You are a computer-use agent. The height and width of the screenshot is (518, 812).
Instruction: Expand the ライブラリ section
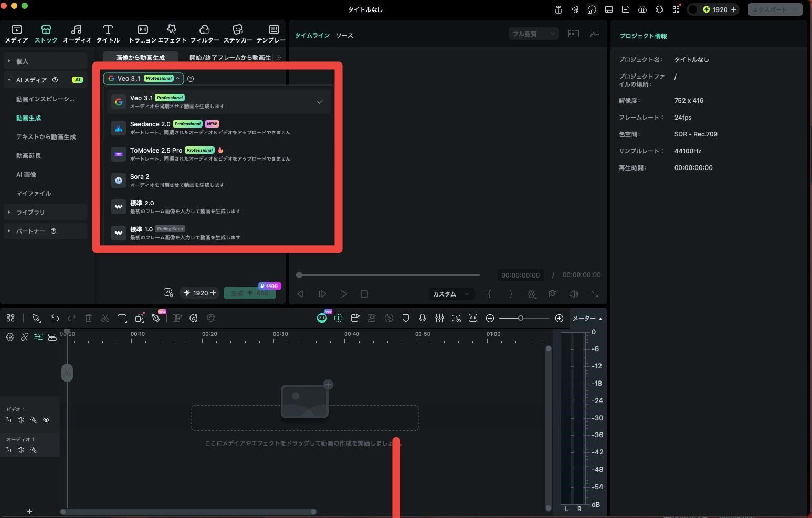tap(46, 212)
